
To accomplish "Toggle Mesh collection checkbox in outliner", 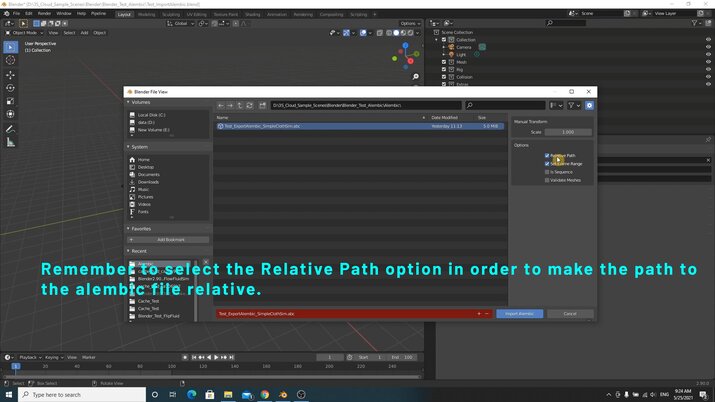I will click(444, 62).
